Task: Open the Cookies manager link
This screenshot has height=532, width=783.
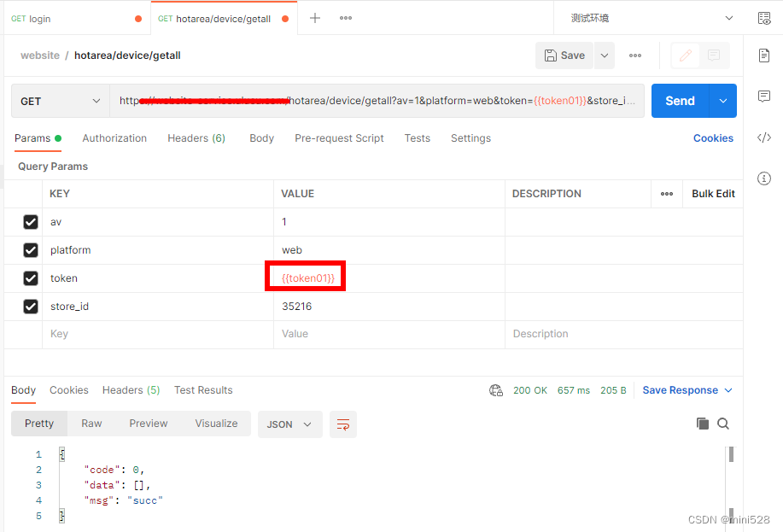Action: [713, 137]
